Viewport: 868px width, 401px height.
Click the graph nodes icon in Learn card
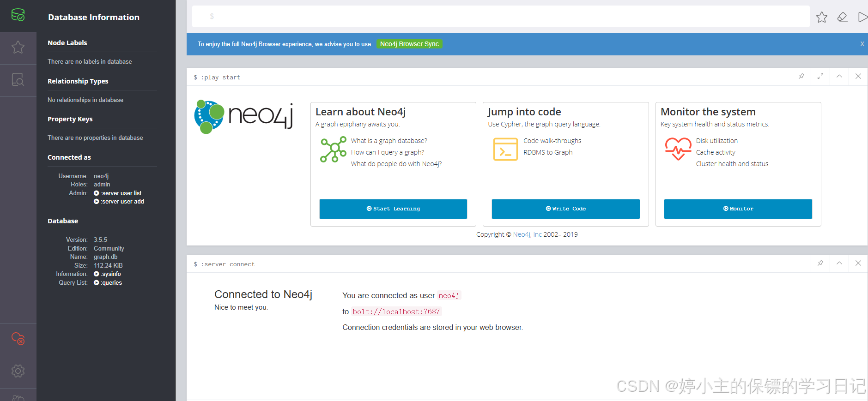click(333, 149)
